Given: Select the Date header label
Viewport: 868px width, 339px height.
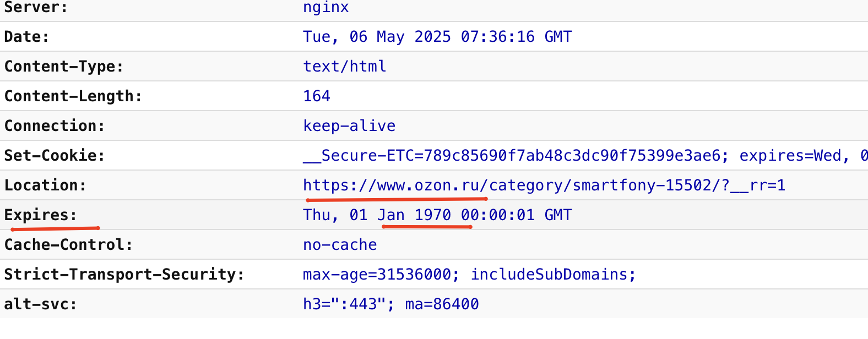Looking at the screenshot, I should [x=26, y=37].
